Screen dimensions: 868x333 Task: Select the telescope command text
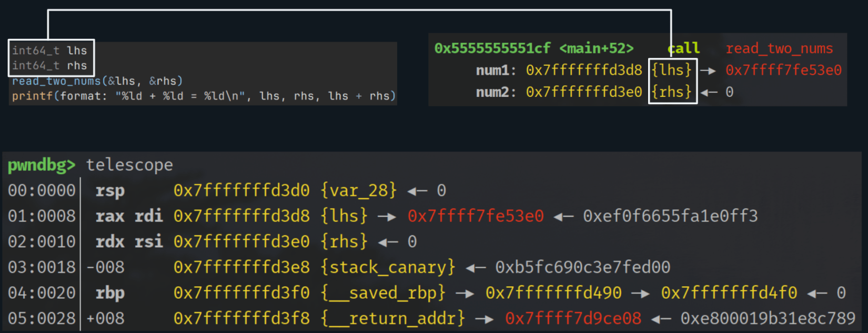(x=129, y=165)
